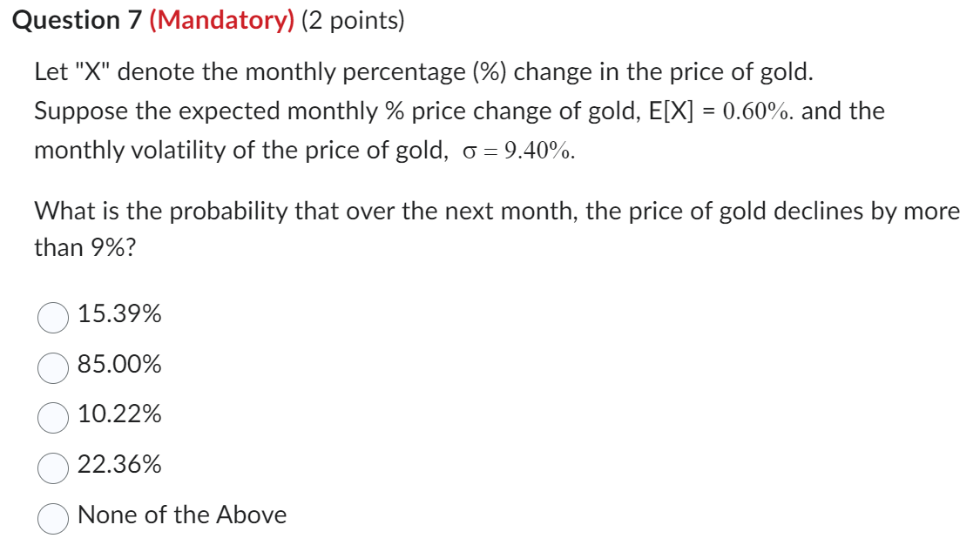Choose the currently topmost radio button
Viewport: 980px width, 545px height.
click(x=54, y=317)
